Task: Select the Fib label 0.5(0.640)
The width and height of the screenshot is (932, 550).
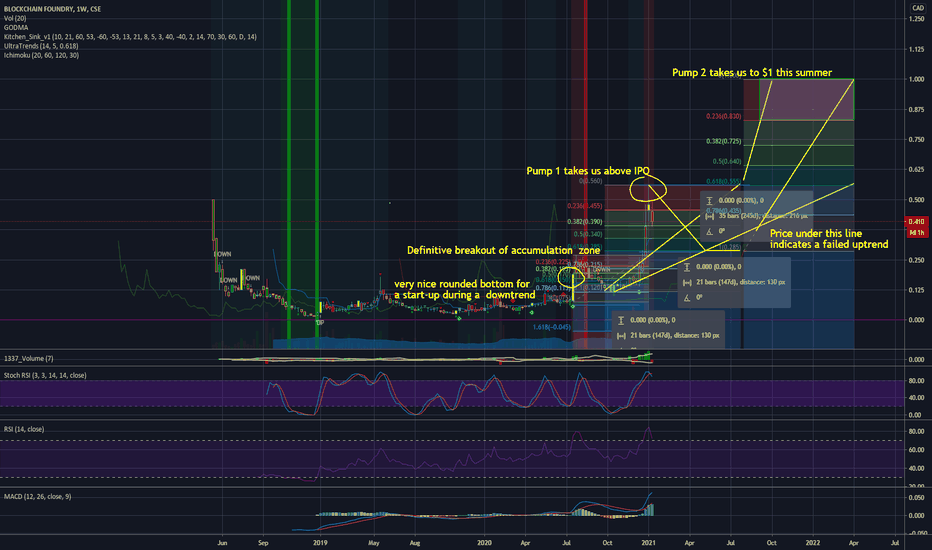Action: pos(727,161)
